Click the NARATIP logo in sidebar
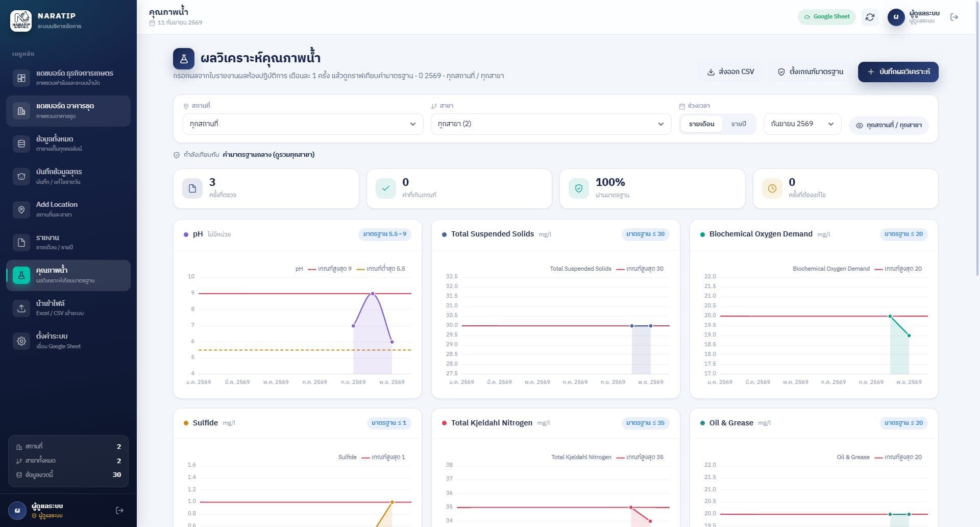This screenshot has height=527, width=980. tap(21, 20)
